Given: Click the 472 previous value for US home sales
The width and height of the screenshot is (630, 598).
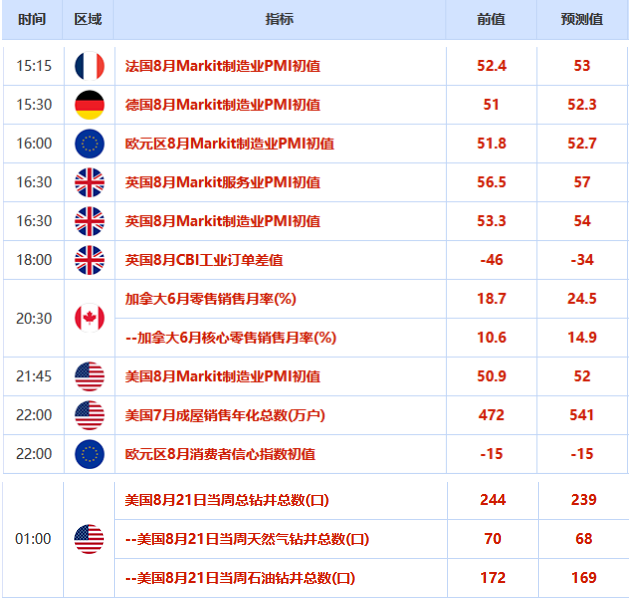Looking at the screenshot, I should point(492,415).
